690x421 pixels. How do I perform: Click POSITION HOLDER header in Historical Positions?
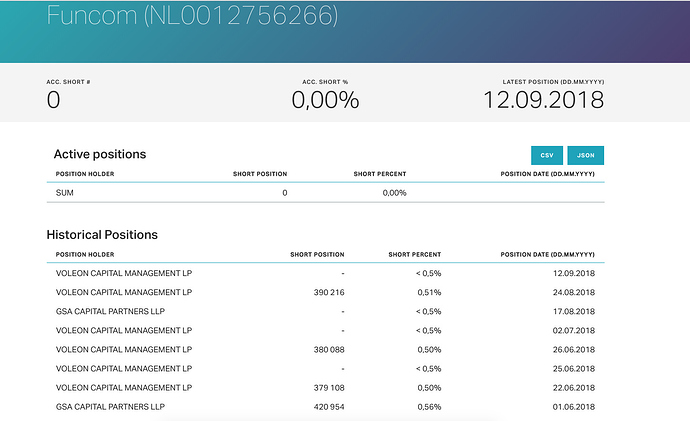[85, 254]
